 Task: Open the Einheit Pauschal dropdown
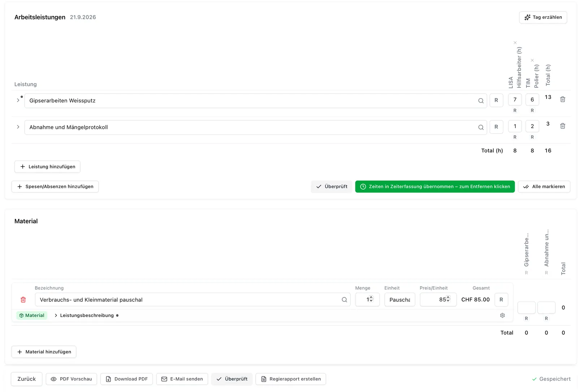400,300
